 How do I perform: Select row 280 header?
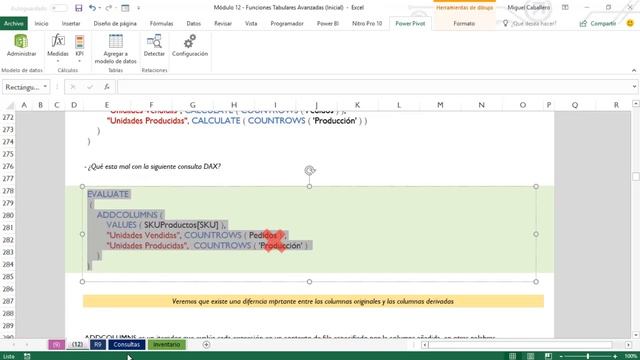pos(8,215)
